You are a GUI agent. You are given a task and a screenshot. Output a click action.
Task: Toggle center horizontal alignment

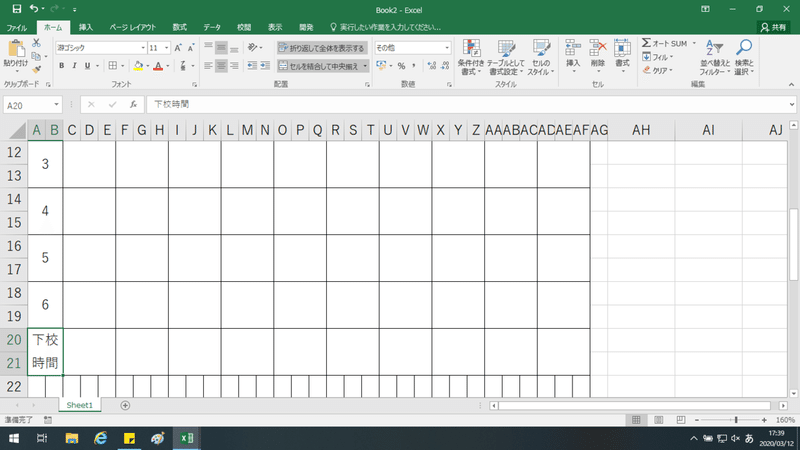point(221,66)
